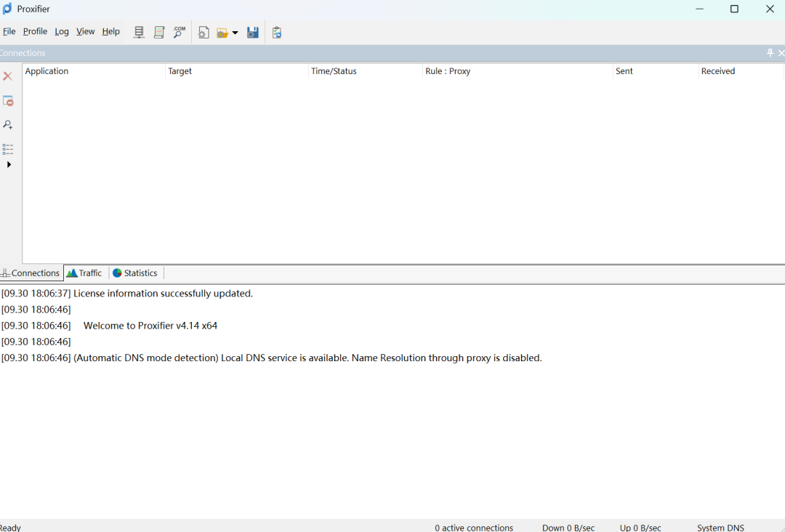Create new profile via document-gear icon
This screenshot has height=532, width=785.
pos(204,33)
